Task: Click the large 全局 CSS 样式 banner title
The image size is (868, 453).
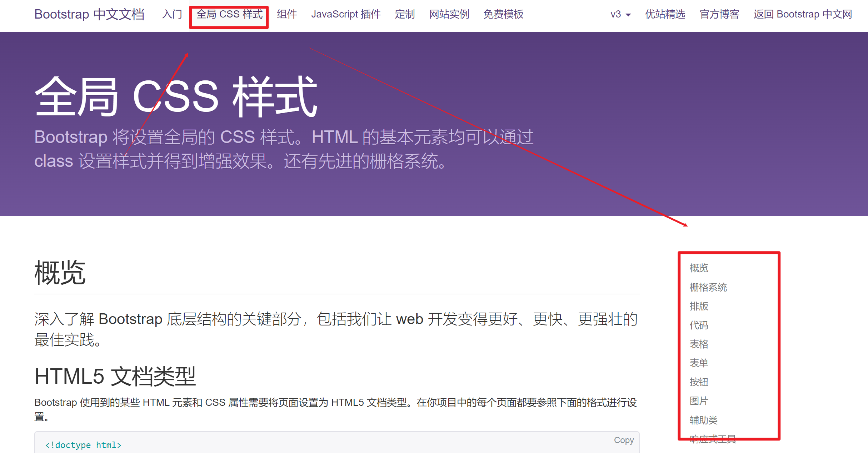Action: click(176, 96)
